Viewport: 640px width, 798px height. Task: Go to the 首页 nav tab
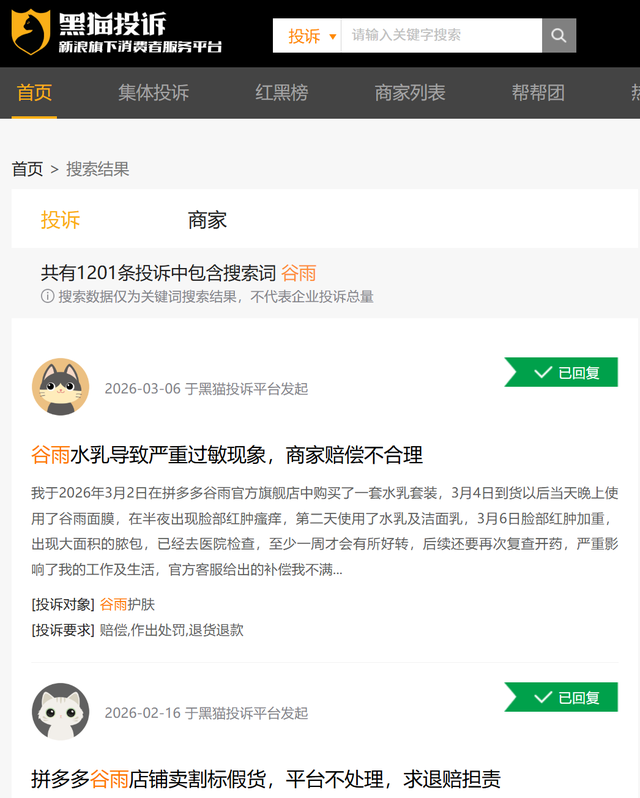tap(34, 93)
